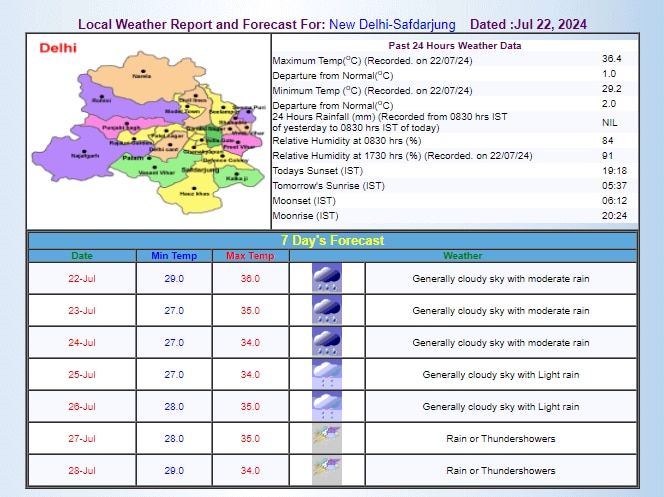Click the 28-Jul thundershower lightning icon
This screenshot has width=664, height=497.
coord(326,470)
